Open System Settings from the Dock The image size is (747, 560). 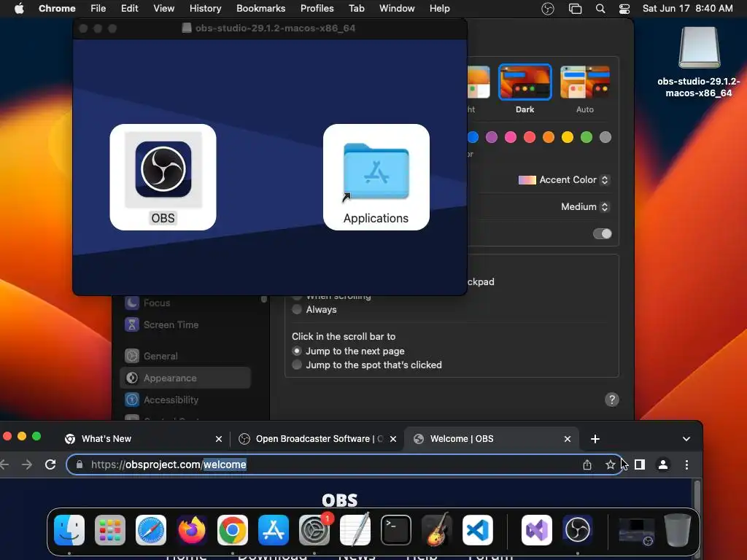(x=314, y=530)
